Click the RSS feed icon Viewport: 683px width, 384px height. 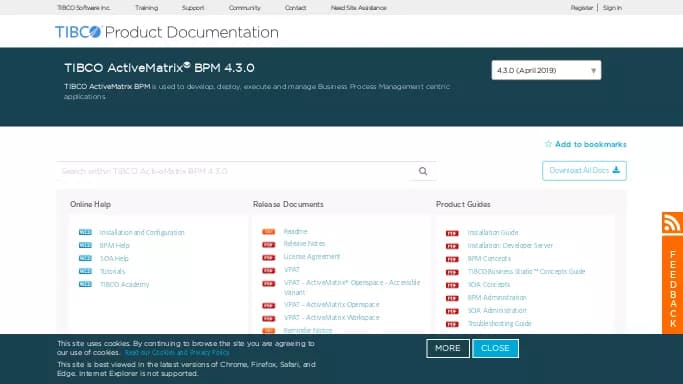pos(672,223)
